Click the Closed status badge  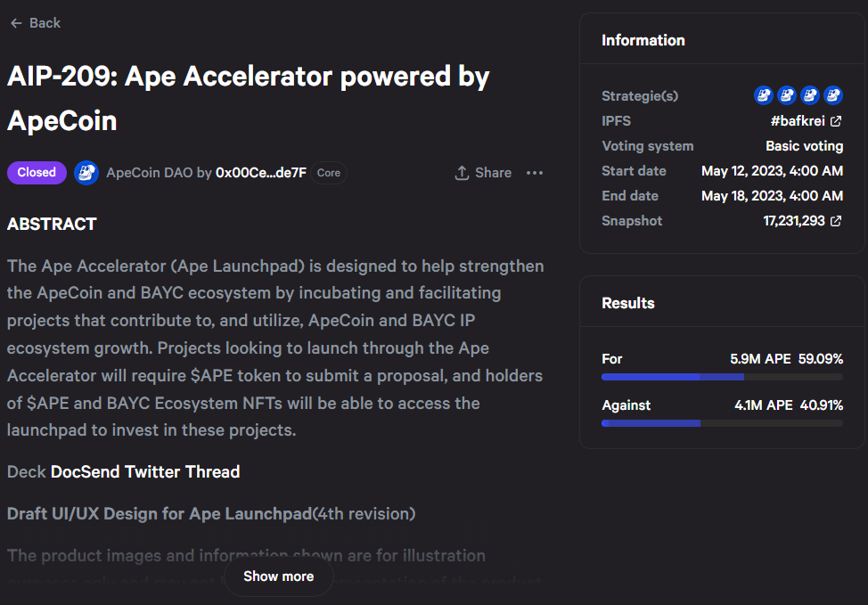tap(37, 173)
